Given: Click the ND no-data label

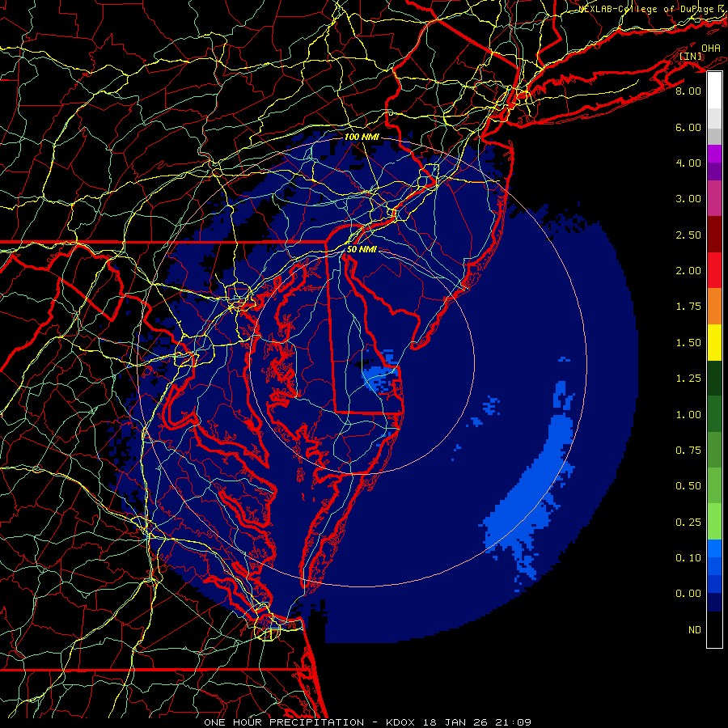Looking at the screenshot, I should [695, 630].
